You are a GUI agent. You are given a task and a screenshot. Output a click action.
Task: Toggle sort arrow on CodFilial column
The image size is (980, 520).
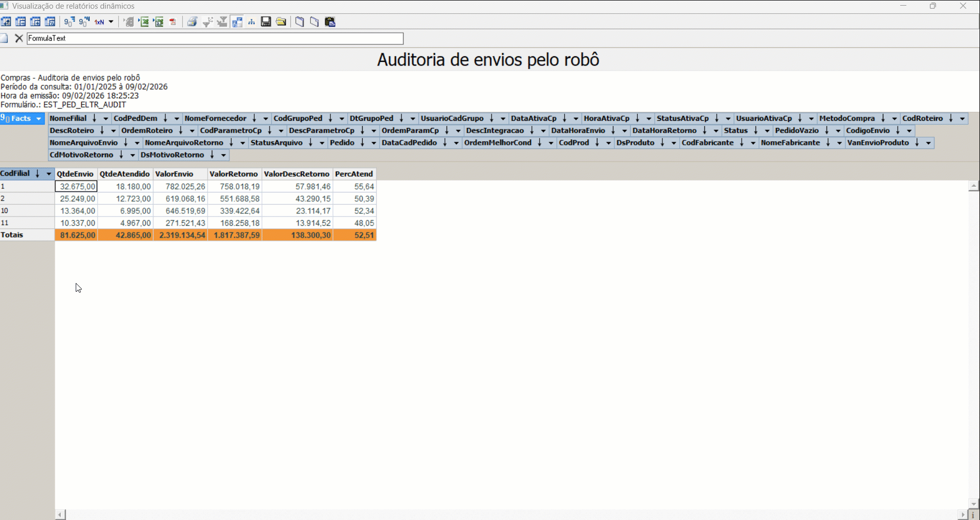tap(37, 174)
